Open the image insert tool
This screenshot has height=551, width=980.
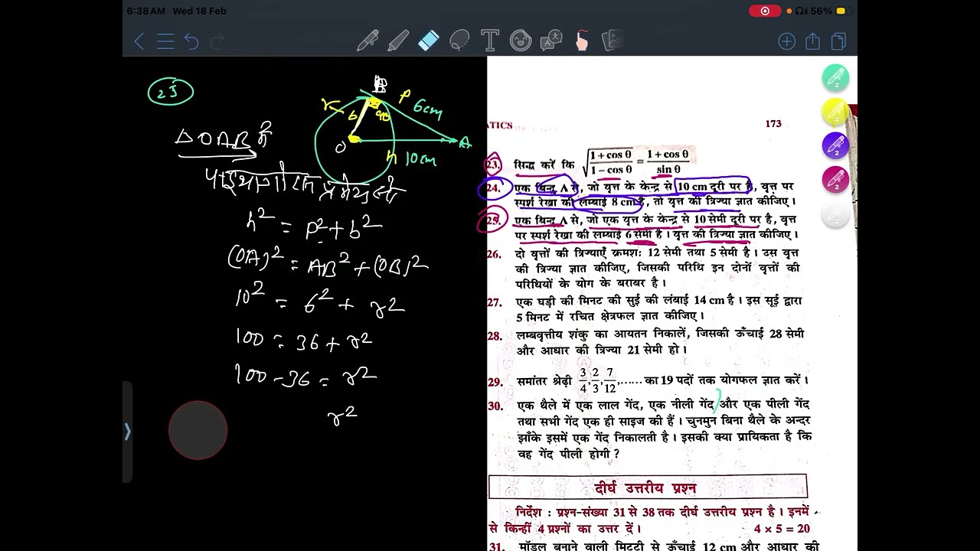(x=611, y=41)
